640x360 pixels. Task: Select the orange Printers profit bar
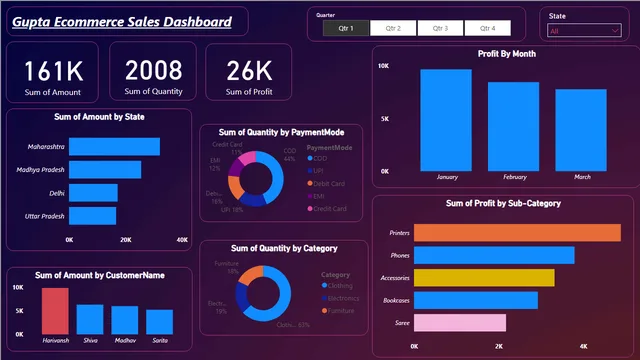point(517,233)
